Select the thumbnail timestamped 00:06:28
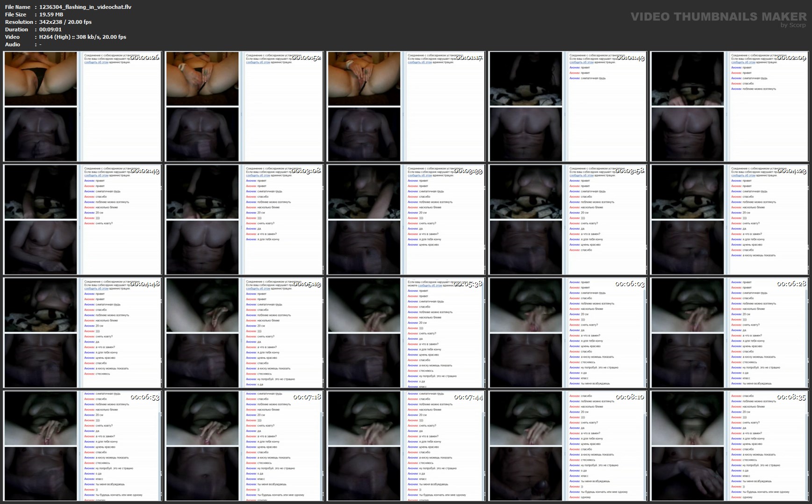Screen dimensions: 812x504 pyautogui.click(x=729, y=332)
